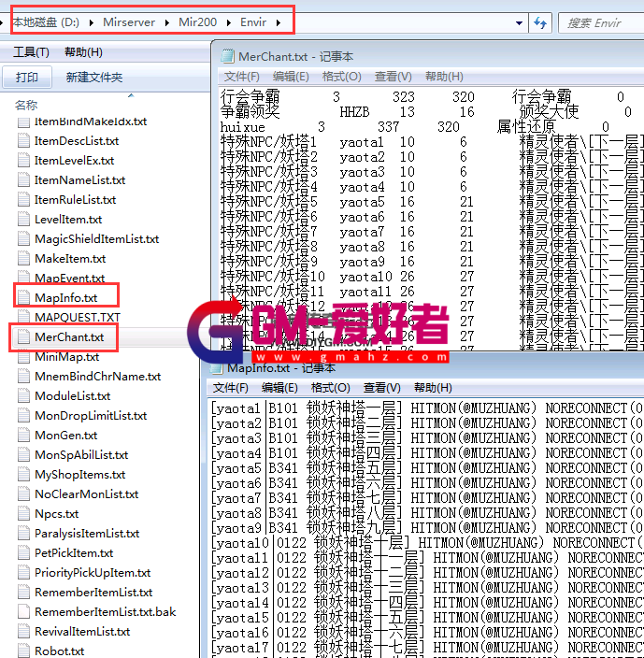Click the MonSpAbilList.txt file icon
The width and height of the screenshot is (644, 658).
coord(24,455)
